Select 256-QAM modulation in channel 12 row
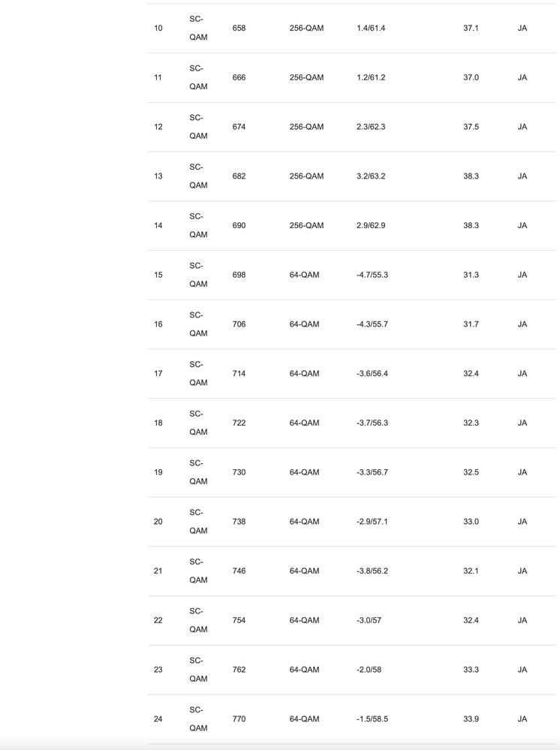Screen dimensions: 560x750 [306, 127]
